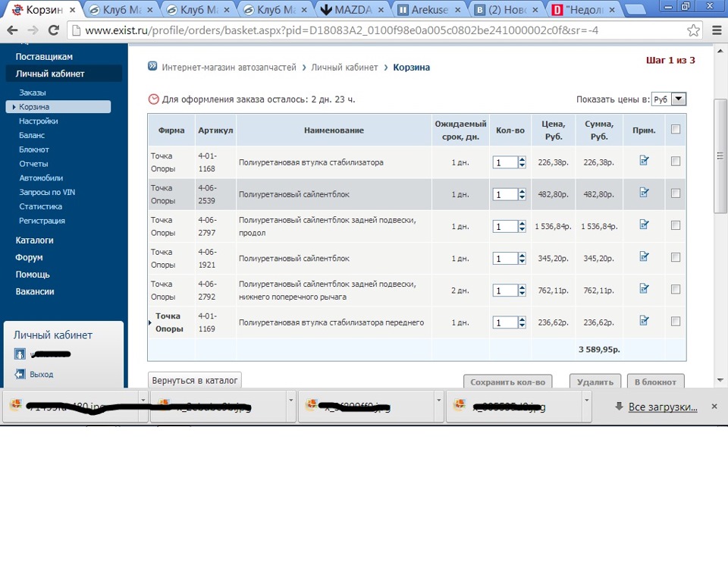The image size is (728, 575).
Task: Toggle the select-all checkbox in table header
Action: point(676,130)
